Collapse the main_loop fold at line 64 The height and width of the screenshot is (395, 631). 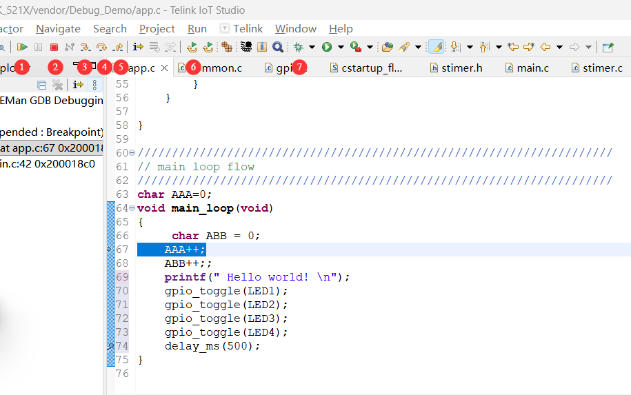[x=132, y=208]
